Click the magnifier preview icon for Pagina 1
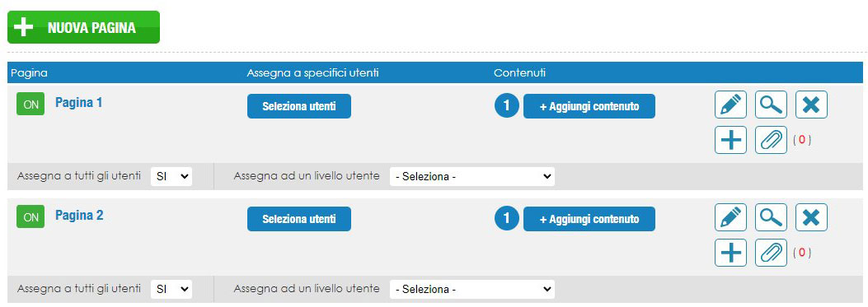The height and width of the screenshot is (307, 868). click(x=771, y=105)
